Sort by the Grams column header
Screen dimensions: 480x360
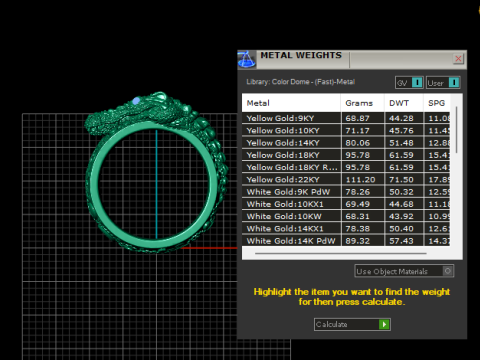tap(362, 103)
